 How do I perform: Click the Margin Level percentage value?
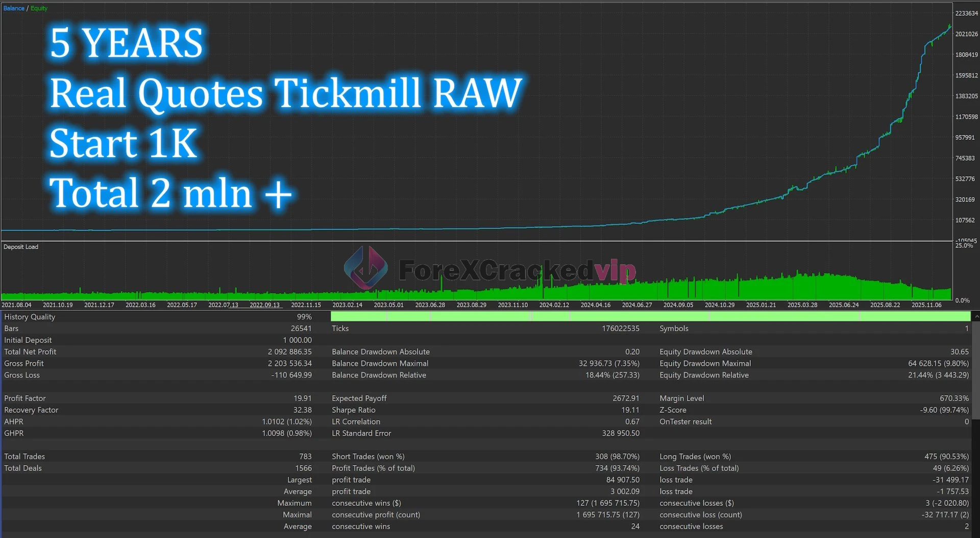(954, 398)
